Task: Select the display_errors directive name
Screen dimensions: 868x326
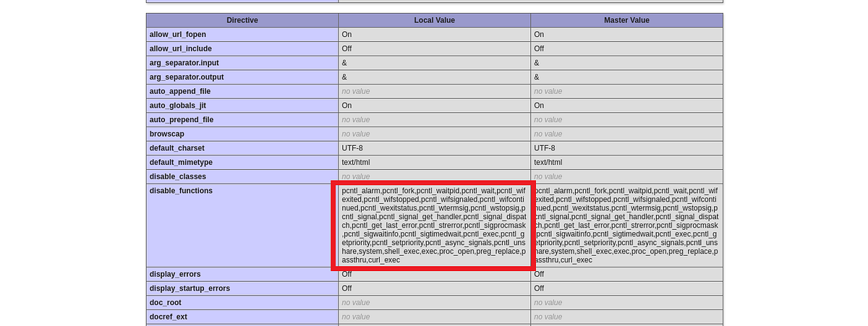Action: [176, 274]
